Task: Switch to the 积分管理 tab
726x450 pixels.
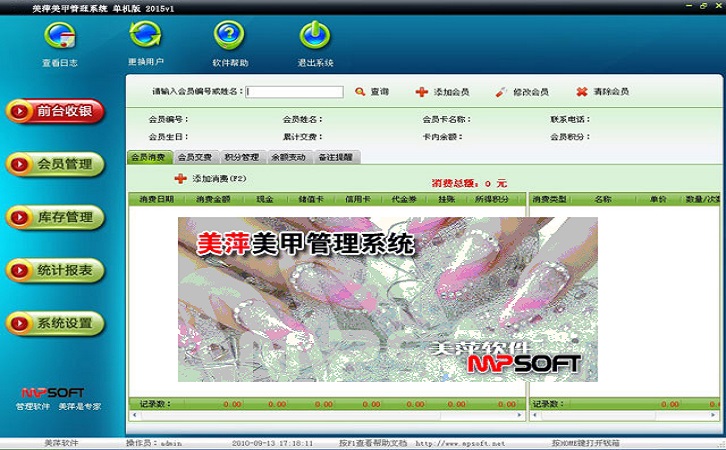Action: coord(242,157)
